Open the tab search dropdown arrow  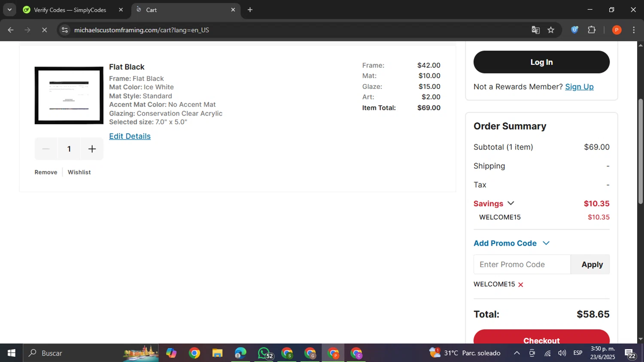pyautogui.click(x=9, y=9)
